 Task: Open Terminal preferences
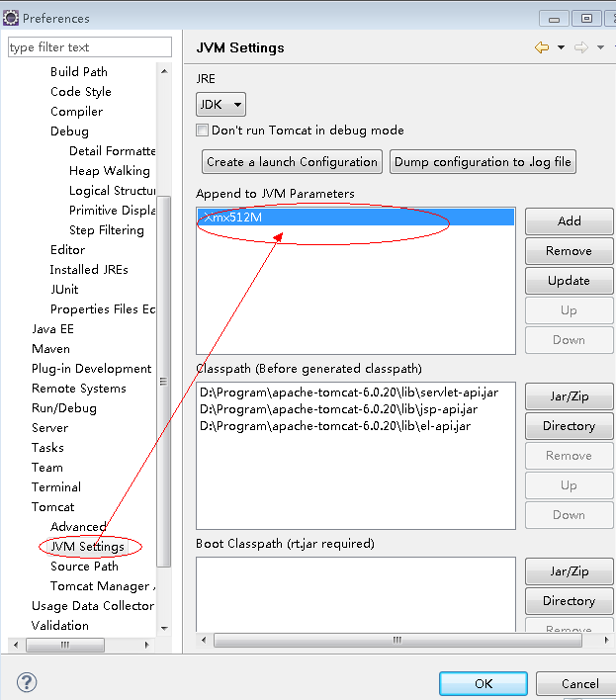pos(56,487)
